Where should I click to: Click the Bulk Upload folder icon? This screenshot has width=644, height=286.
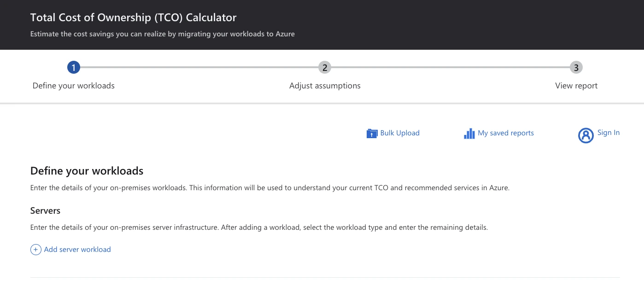pyautogui.click(x=372, y=134)
